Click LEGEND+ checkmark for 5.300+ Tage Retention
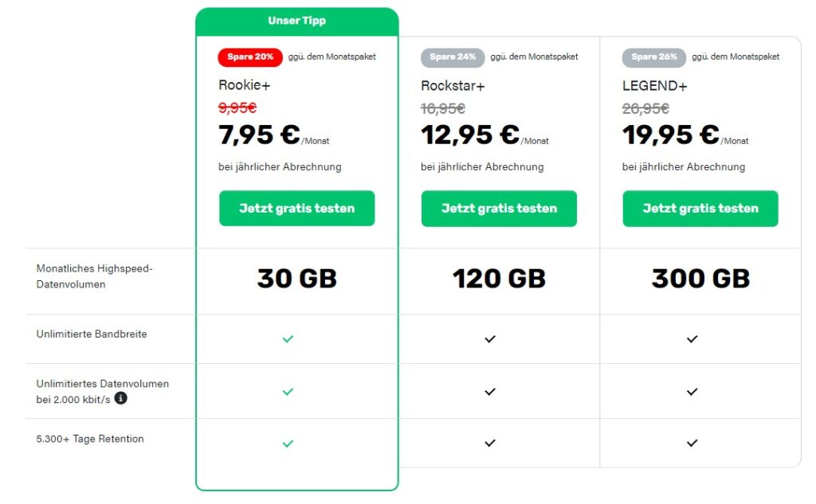This screenshot has height=504, width=816. [x=692, y=443]
